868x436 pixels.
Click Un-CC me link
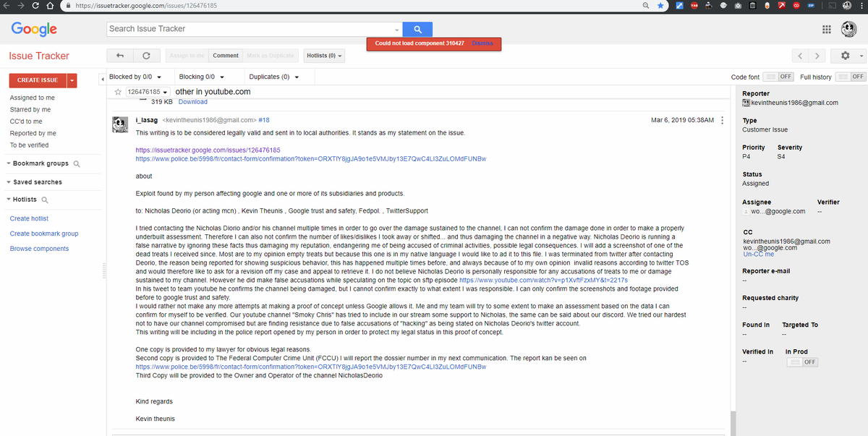tap(759, 255)
